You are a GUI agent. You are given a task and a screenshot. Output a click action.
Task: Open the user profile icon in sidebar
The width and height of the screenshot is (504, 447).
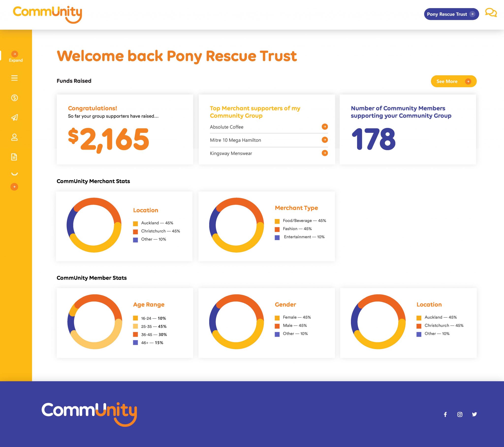click(x=15, y=137)
